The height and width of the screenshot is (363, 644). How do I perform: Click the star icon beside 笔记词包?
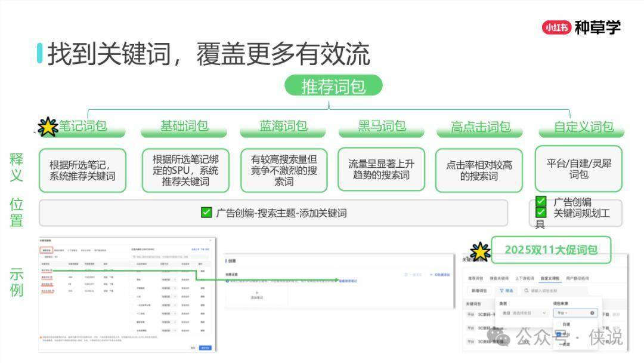coord(48,127)
